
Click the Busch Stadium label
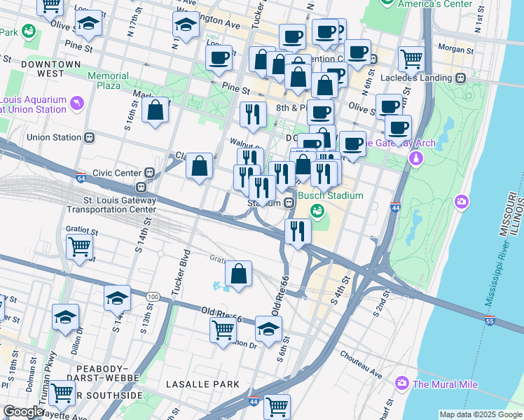click(x=331, y=195)
